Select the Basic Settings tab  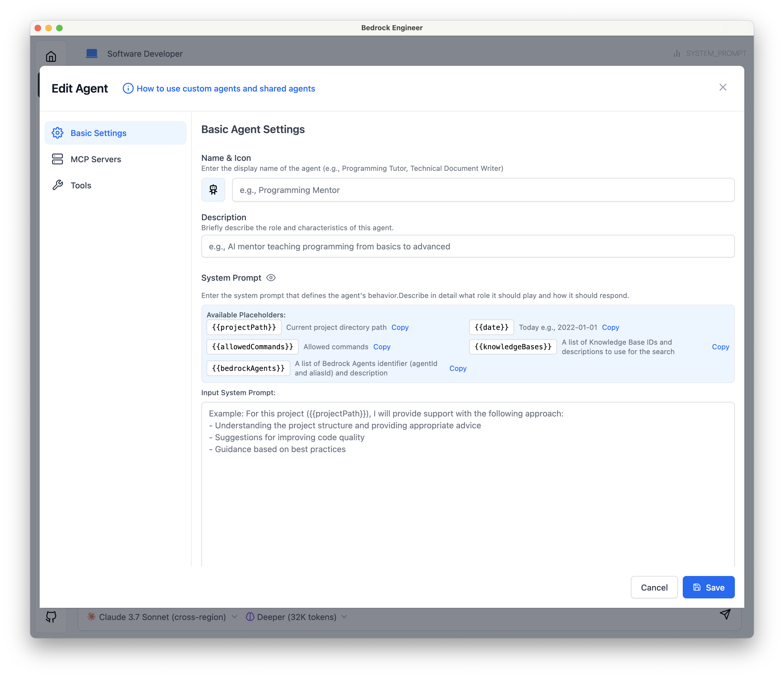tap(98, 133)
